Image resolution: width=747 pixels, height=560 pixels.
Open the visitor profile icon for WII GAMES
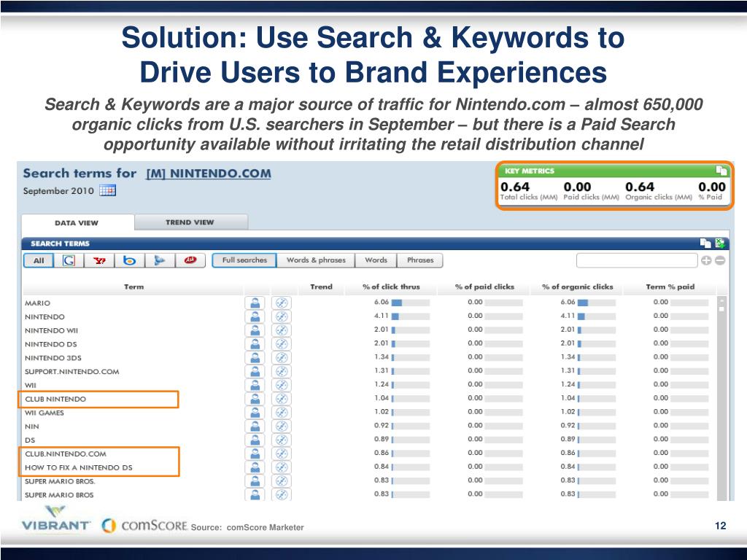255,413
